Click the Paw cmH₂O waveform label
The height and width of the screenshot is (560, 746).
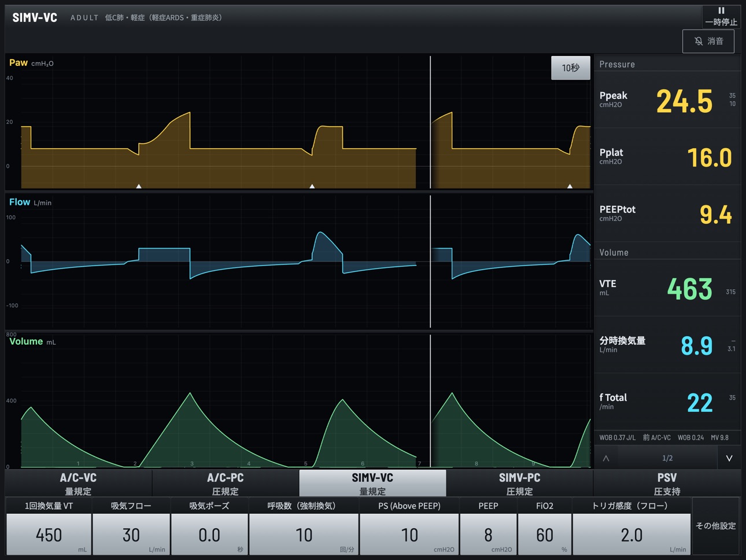coord(31,62)
